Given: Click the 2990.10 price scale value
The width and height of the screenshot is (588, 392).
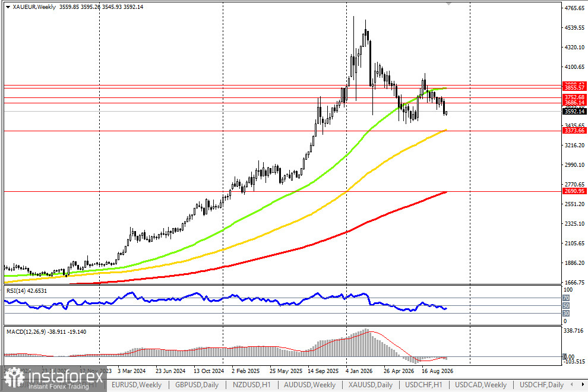Looking at the screenshot, I should click(x=574, y=165).
